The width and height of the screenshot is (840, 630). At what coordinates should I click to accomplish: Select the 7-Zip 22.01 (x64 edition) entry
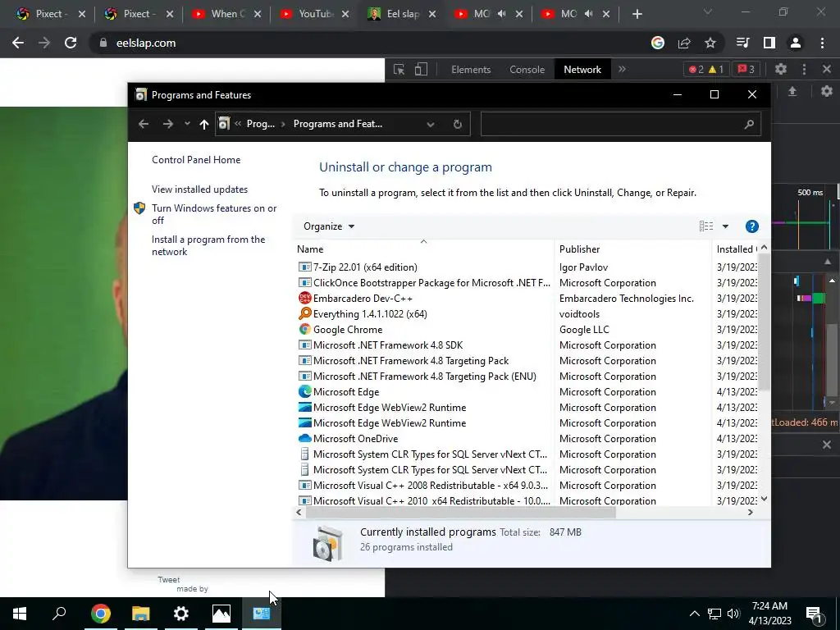[x=365, y=267]
